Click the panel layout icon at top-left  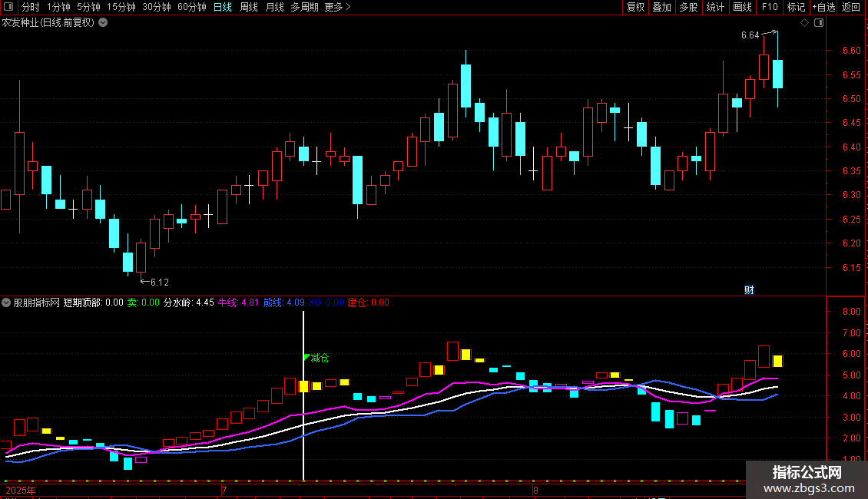[8, 7]
